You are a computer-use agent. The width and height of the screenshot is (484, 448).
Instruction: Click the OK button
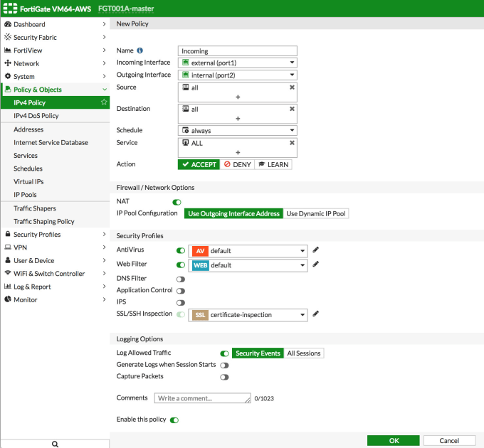coord(394,441)
